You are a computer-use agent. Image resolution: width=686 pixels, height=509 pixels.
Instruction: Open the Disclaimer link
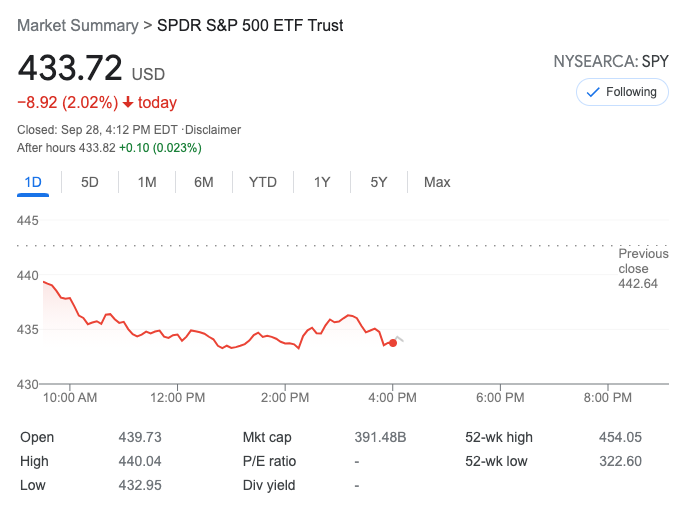(213, 130)
